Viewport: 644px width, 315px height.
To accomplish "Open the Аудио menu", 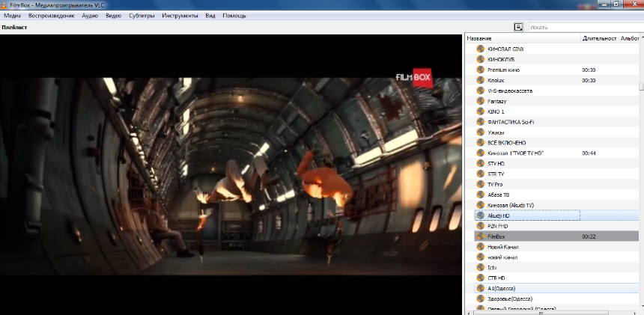I will (x=90, y=16).
